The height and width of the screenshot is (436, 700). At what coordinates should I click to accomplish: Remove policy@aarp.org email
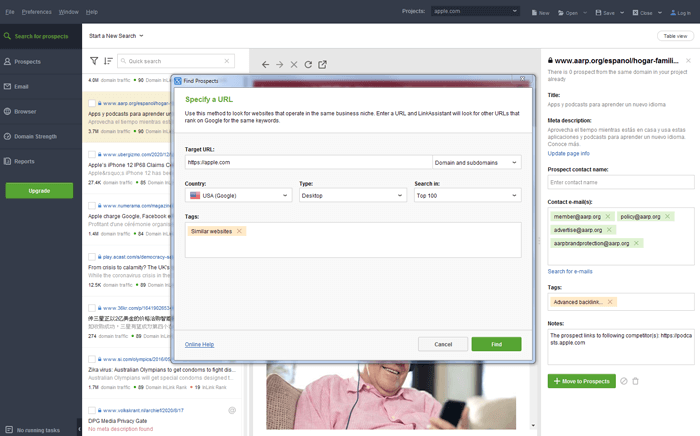667,216
